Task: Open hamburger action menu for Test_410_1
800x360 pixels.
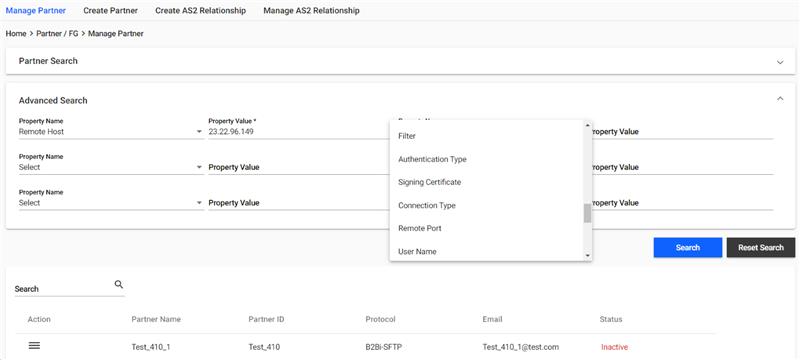Action: (34, 346)
